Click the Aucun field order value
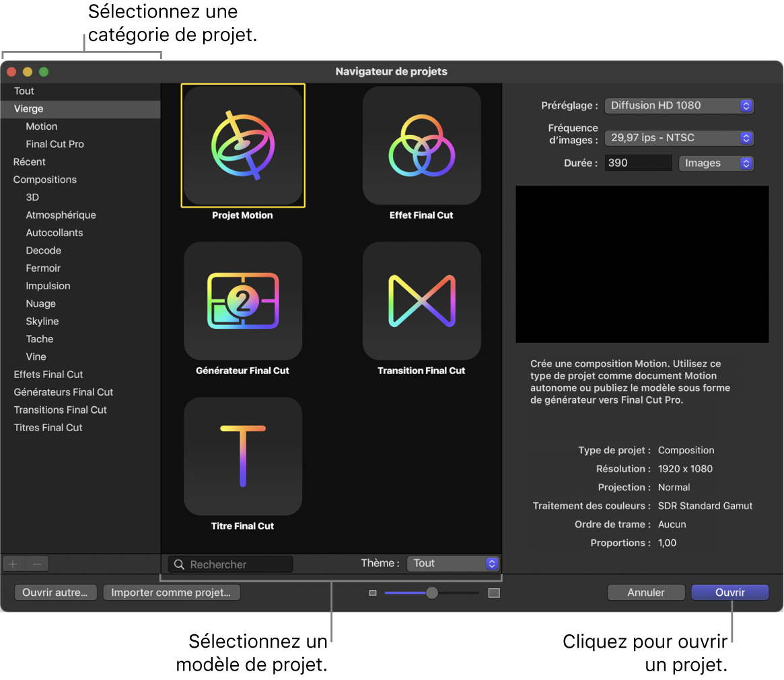This screenshot has height=680, width=784. [672, 524]
